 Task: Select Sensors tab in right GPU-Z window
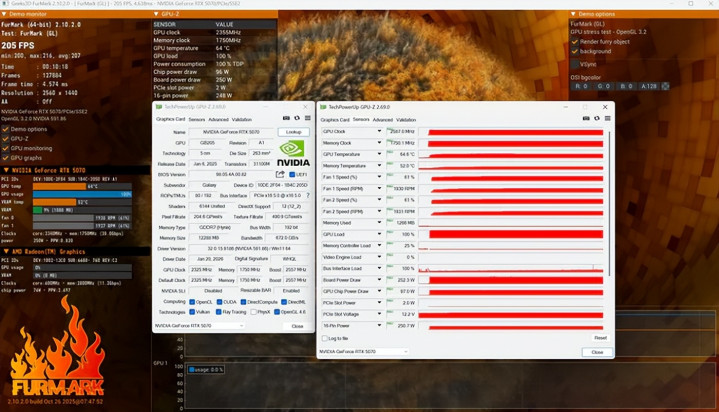pos(361,119)
